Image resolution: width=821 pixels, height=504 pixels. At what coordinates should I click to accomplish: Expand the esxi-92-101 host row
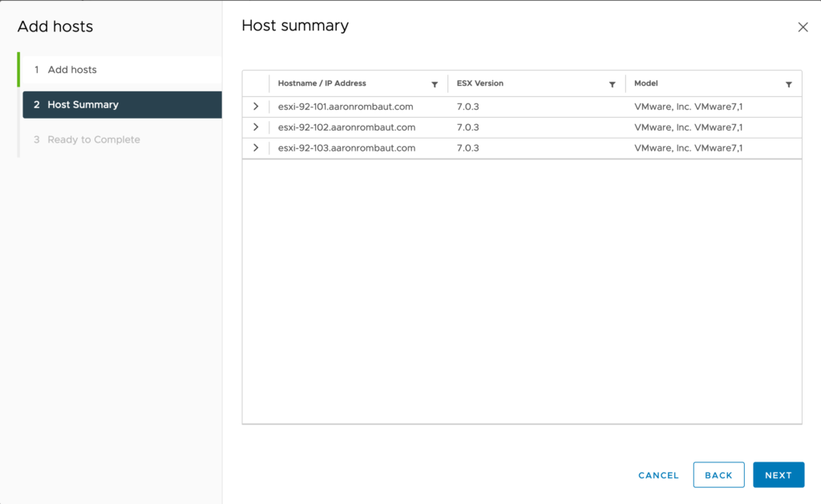click(x=256, y=107)
